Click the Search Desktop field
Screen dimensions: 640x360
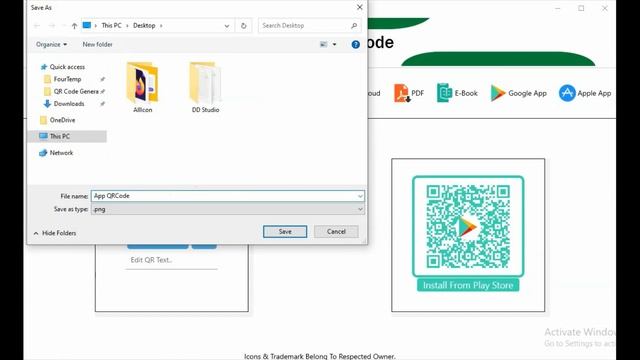pyautogui.click(x=309, y=25)
